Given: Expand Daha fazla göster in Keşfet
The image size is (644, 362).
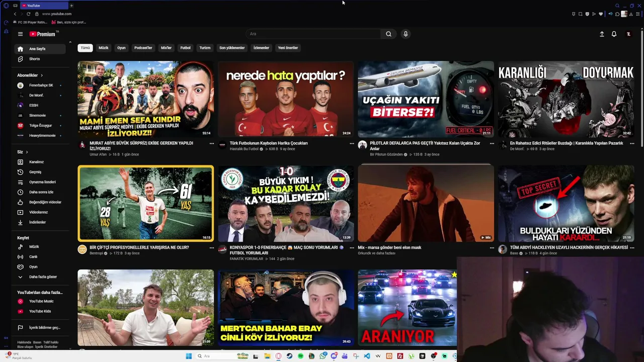Looking at the screenshot, I should coord(40,277).
